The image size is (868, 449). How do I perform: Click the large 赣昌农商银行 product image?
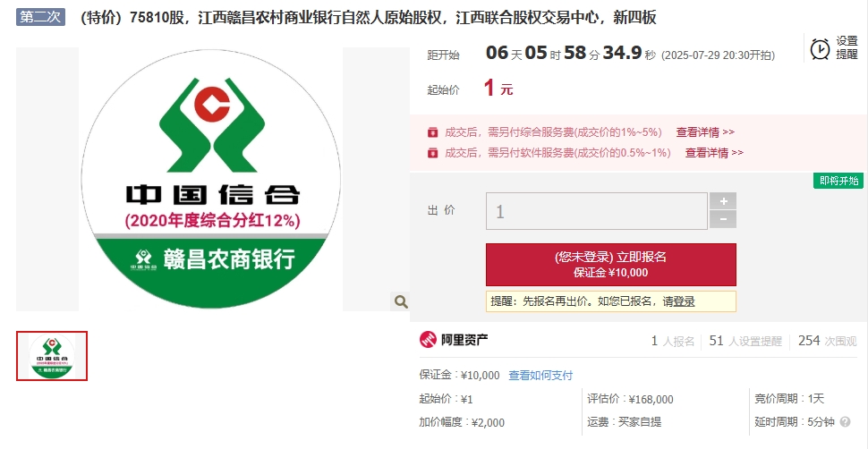pyautogui.click(x=211, y=180)
